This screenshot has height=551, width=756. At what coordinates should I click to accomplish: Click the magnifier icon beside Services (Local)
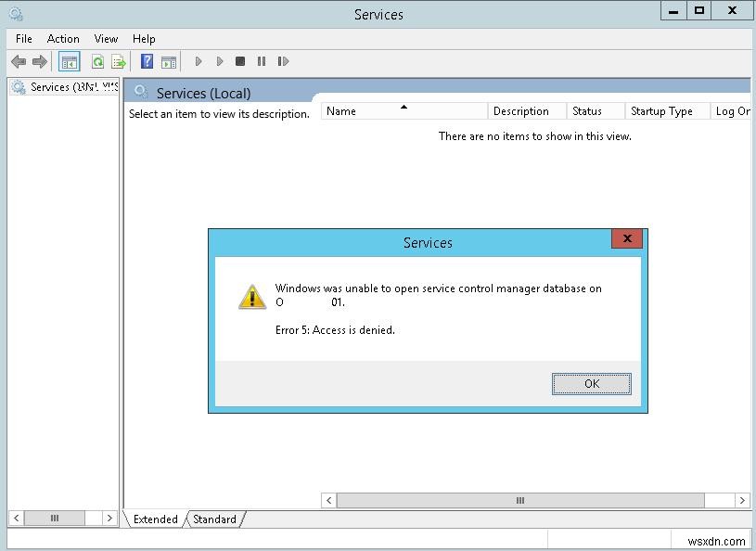click(141, 91)
